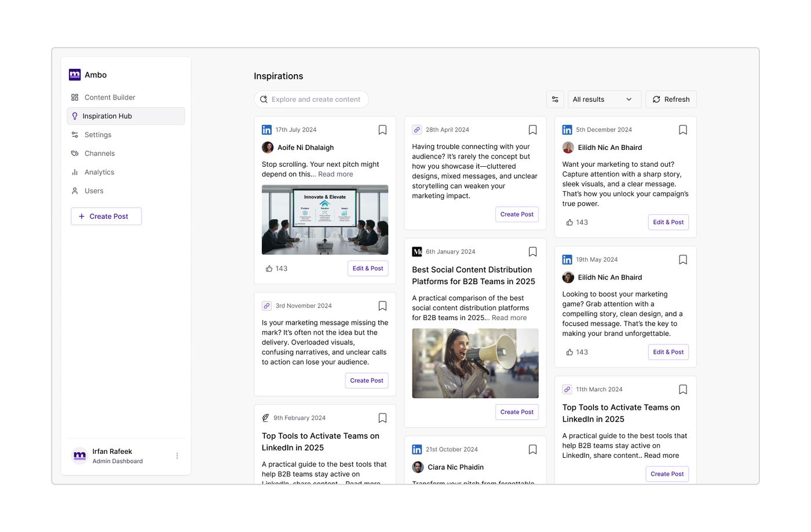
Task: Bookmark the 28th April 2024 post
Action: (x=533, y=130)
